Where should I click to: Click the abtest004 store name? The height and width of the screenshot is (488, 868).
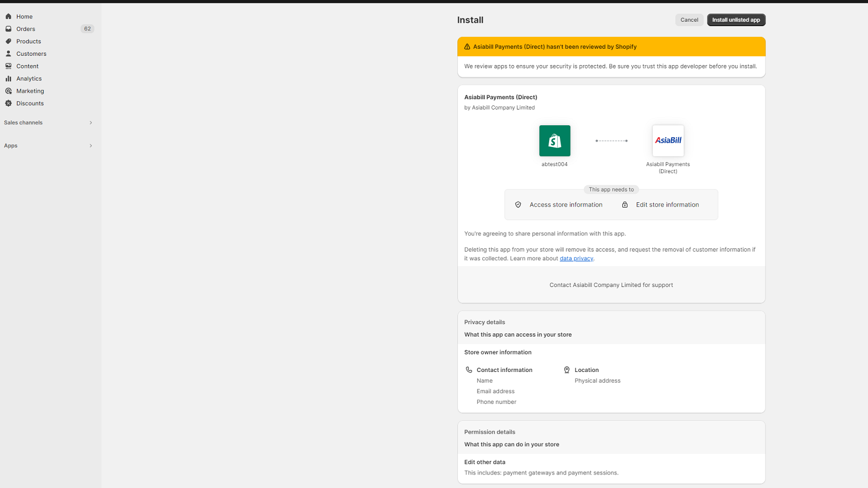(554, 164)
